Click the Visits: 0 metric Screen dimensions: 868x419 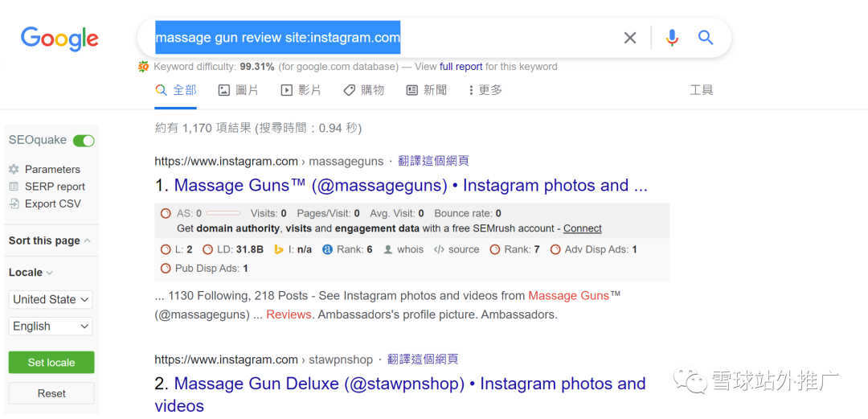(268, 213)
